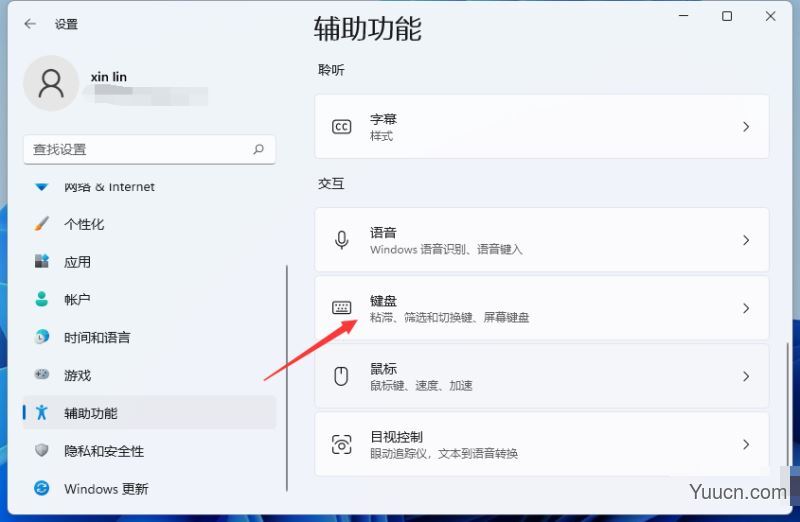The width and height of the screenshot is (800, 522).
Task: Open the 字幕 样式 settings card
Action: (542, 127)
